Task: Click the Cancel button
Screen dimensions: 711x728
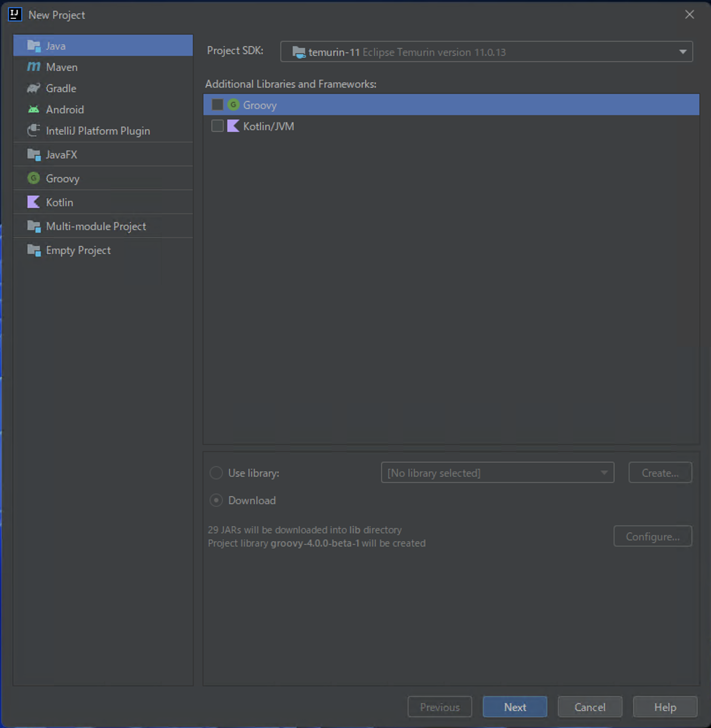Action: (590, 707)
